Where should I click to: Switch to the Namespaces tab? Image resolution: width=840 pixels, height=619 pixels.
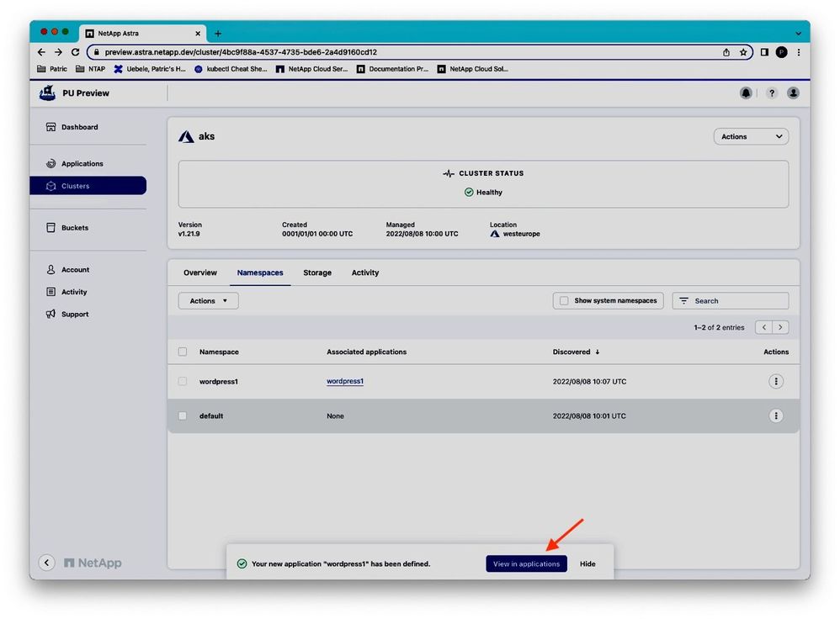(260, 272)
